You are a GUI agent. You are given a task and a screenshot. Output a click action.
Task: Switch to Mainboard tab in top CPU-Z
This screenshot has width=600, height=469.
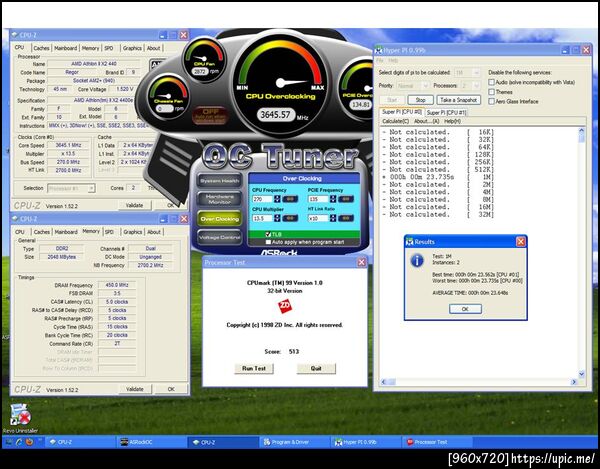pyautogui.click(x=65, y=48)
